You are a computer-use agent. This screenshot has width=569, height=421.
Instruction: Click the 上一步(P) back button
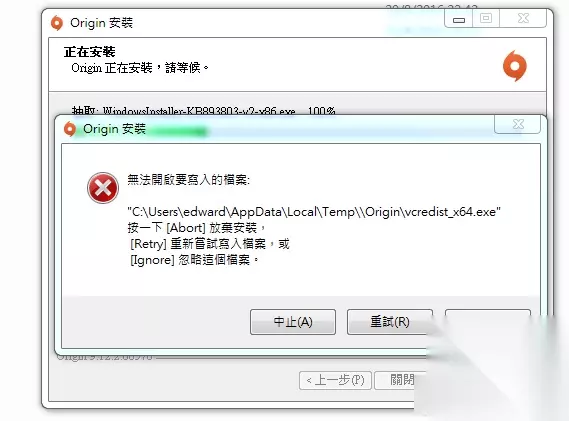point(335,380)
